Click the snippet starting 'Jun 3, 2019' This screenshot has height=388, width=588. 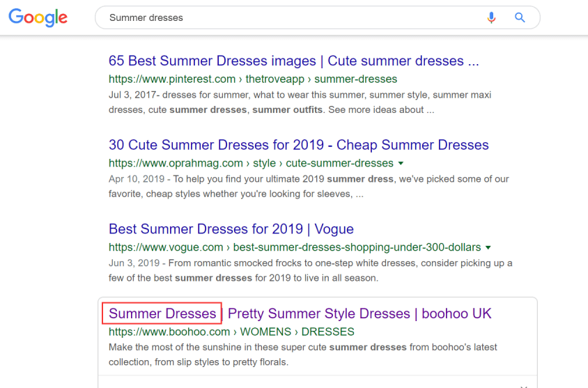pos(311,270)
